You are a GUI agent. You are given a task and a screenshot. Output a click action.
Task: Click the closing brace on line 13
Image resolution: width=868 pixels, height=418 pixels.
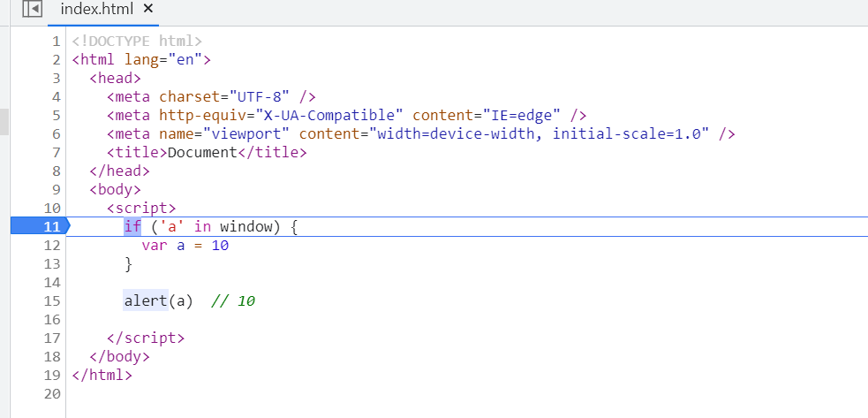128,264
